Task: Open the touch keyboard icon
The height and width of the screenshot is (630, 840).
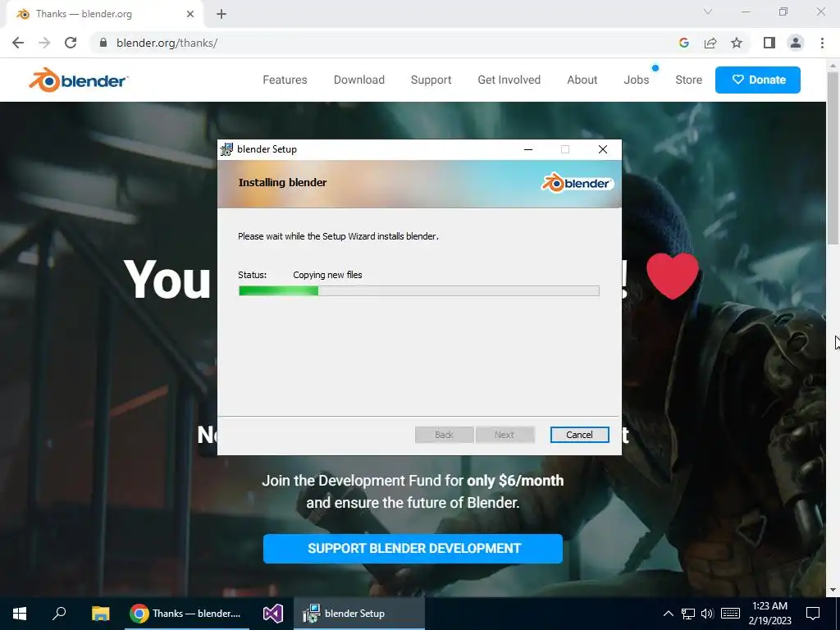Action: pyautogui.click(x=730, y=614)
